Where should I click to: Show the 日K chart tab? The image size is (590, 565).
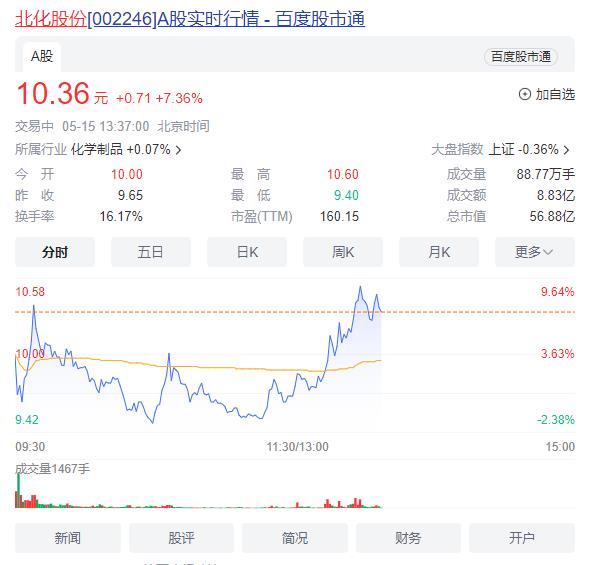[x=247, y=252]
